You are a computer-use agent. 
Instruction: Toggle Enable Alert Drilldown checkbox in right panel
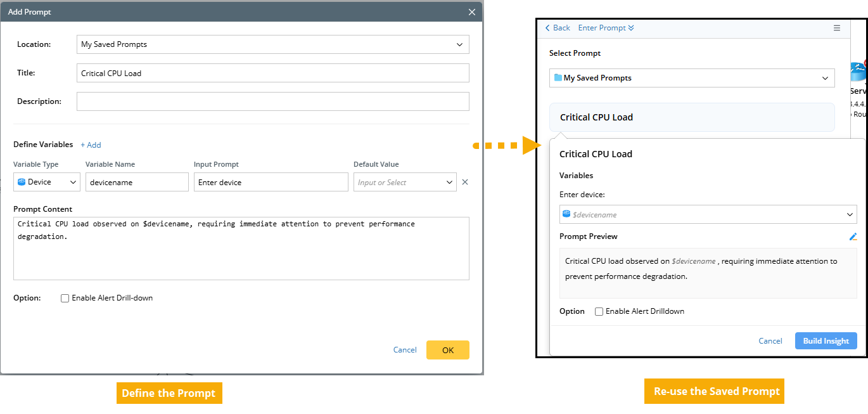pyautogui.click(x=599, y=311)
